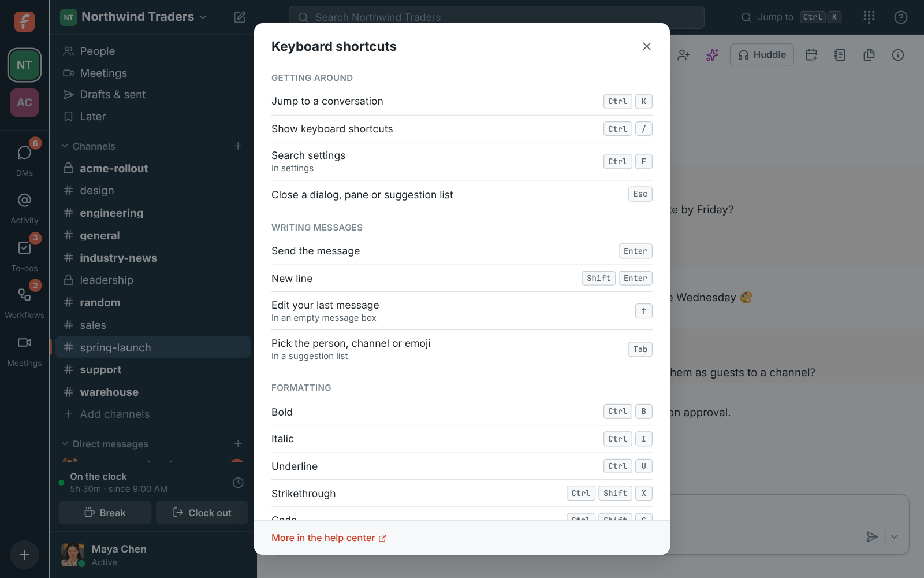This screenshot has width=924, height=578.
Task: Open To-dos in the left rail
Action: point(24,254)
